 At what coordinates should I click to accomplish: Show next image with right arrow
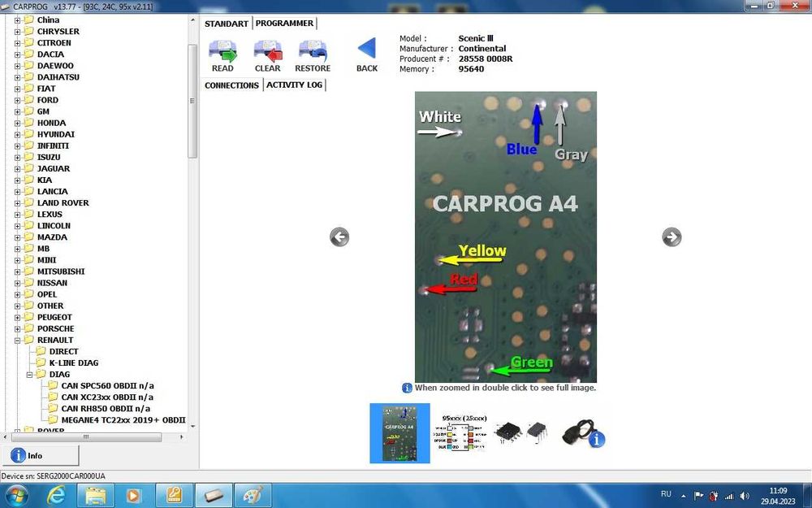[x=672, y=237]
